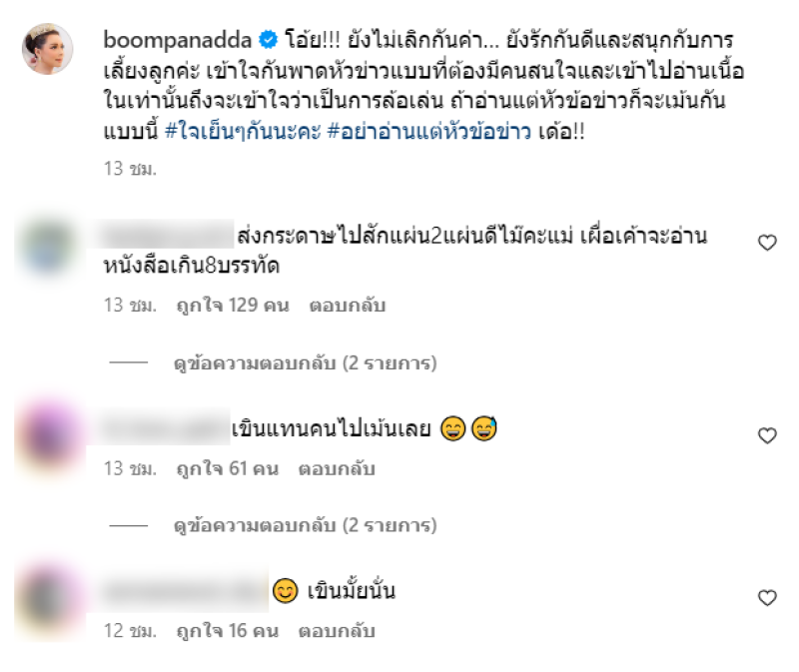799x672 pixels.
Task: Expand the 2 replies under the second comment
Action: pyautogui.click(x=306, y=525)
